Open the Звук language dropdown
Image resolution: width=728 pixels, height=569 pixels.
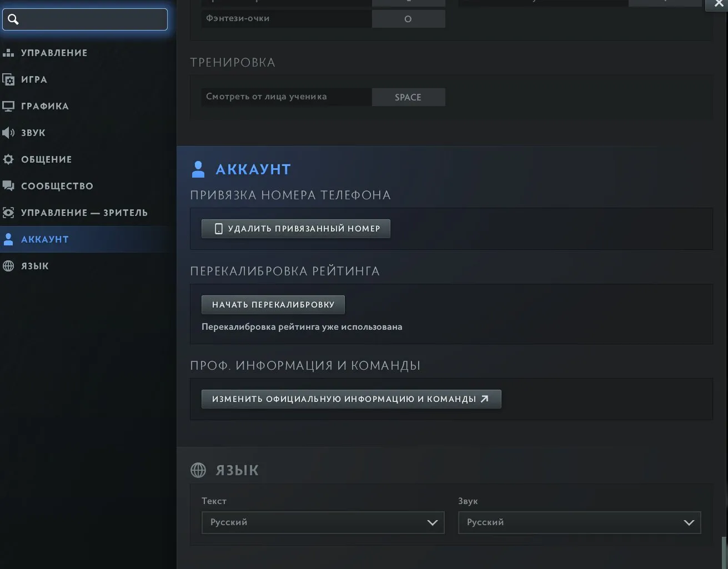tap(579, 522)
